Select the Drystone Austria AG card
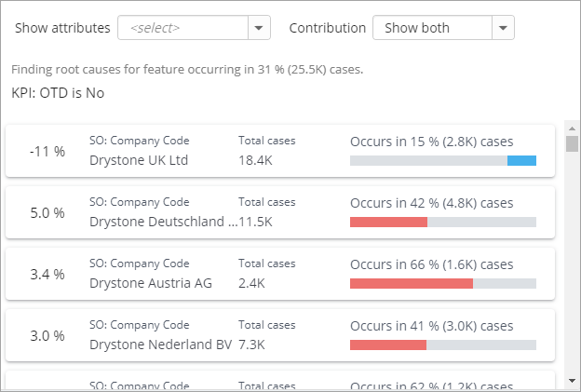This screenshot has height=392, width=581. tap(280, 274)
